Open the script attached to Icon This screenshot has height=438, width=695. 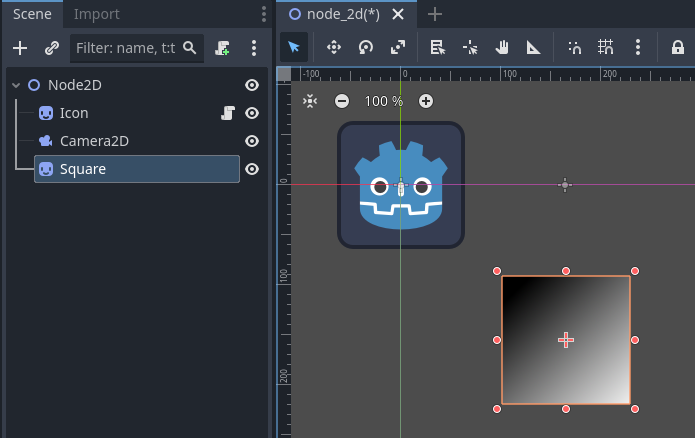[228, 113]
